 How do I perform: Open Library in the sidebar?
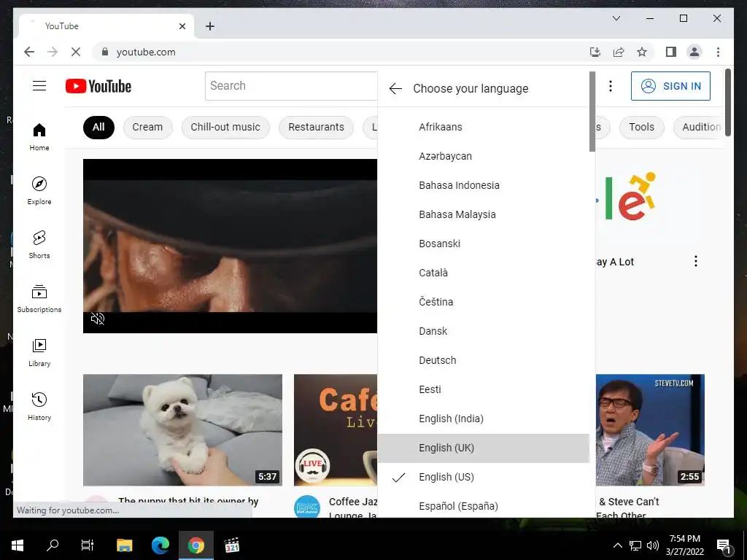point(39,352)
